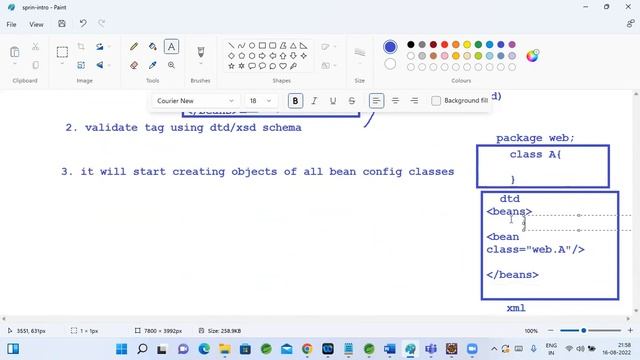Select the secondary white colour circle
The image size is (640, 360).
tap(390, 64)
